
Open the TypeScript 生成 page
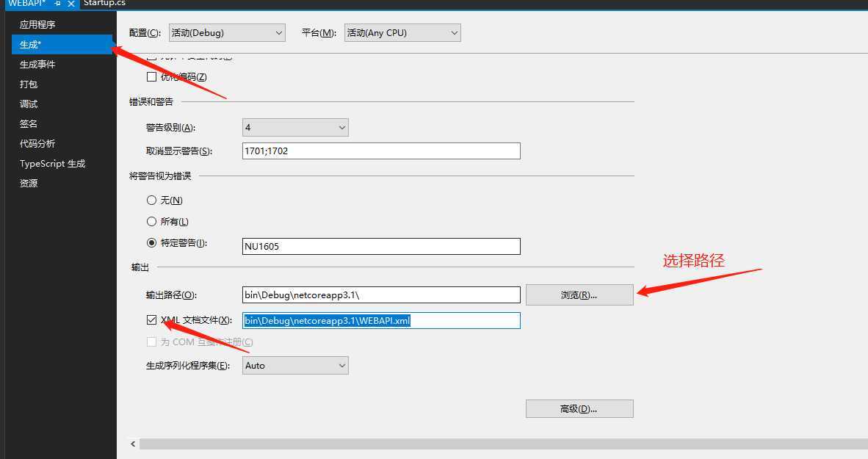(x=53, y=164)
